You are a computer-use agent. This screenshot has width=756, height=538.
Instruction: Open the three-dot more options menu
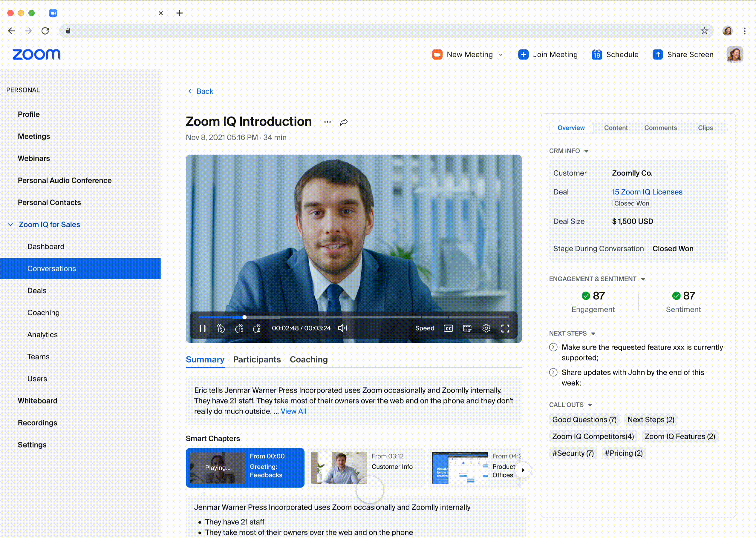point(327,122)
